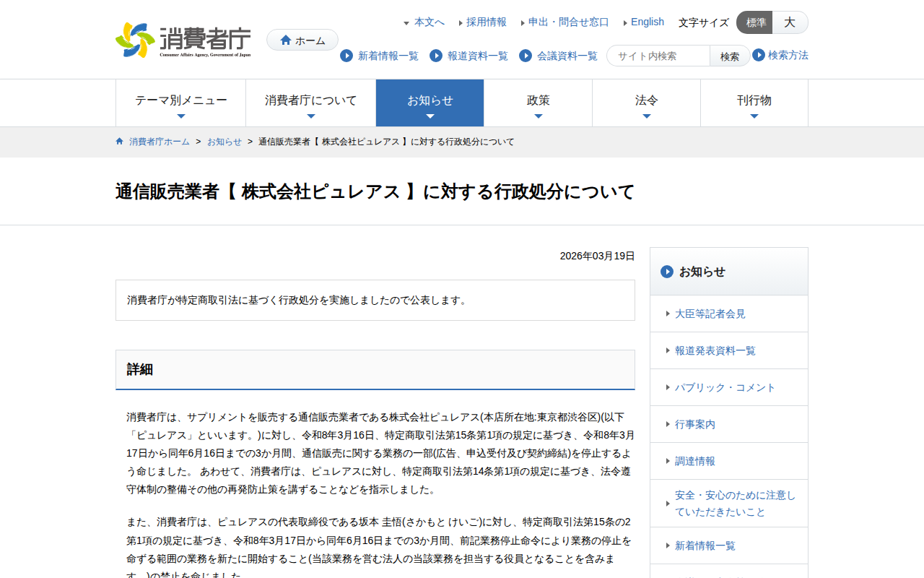Click the triangle bullet beside 報道発表資料一覧
This screenshot has width=924, height=578.
point(668,350)
